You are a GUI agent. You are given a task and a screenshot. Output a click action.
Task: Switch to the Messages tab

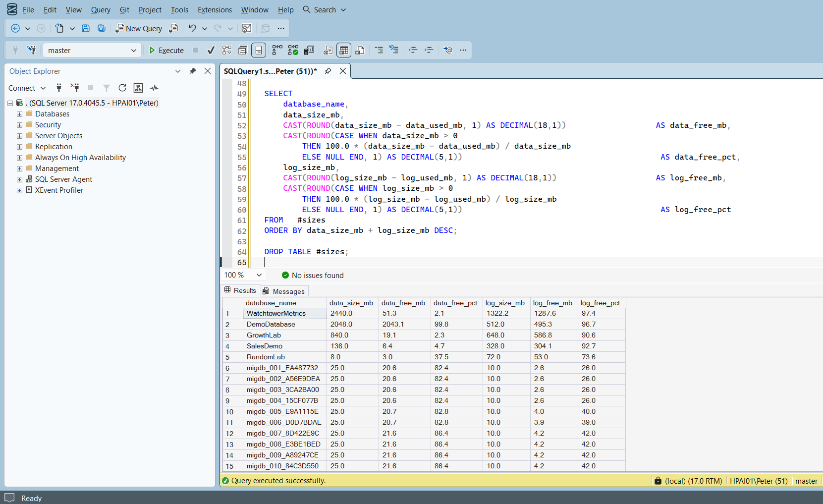284,291
